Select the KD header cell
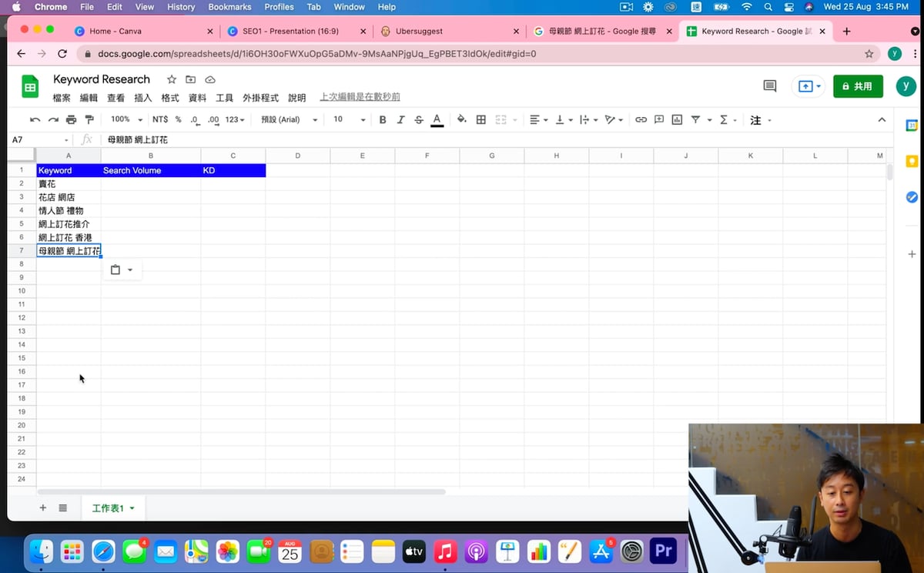The height and width of the screenshot is (573, 924). 233,170
